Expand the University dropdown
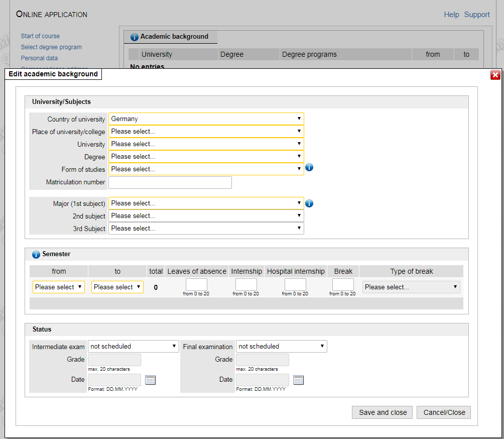Screen dimensions: 504x439 point(206,144)
